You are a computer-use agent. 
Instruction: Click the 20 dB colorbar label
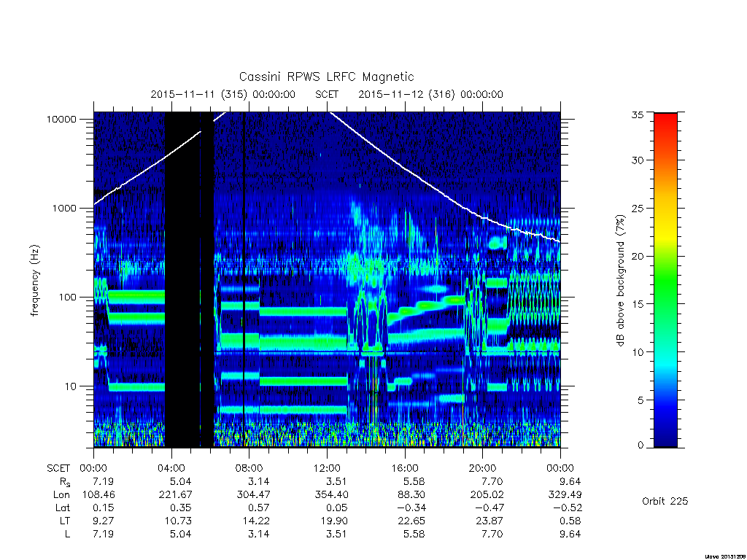coord(638,256)
